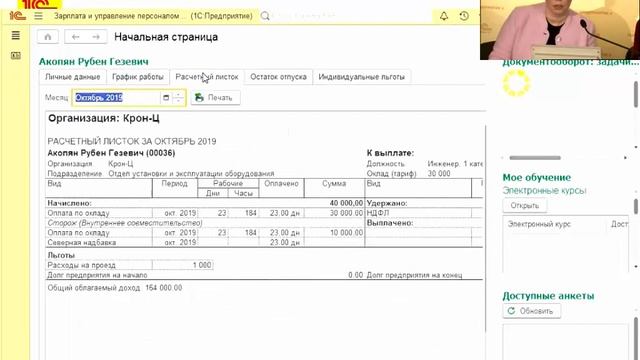Open calendar picker in month field
The height and width of the screenshot is (360, 640).
[x=166, y=98]
